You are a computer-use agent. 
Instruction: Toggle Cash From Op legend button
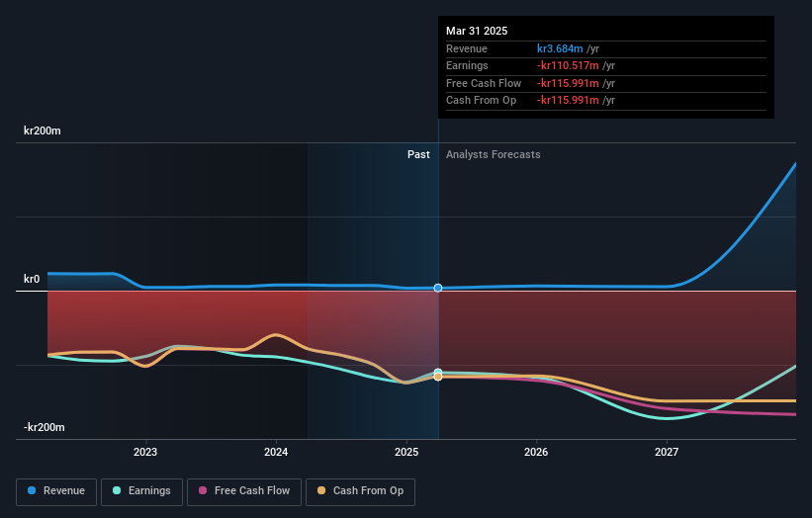[360, 491]
